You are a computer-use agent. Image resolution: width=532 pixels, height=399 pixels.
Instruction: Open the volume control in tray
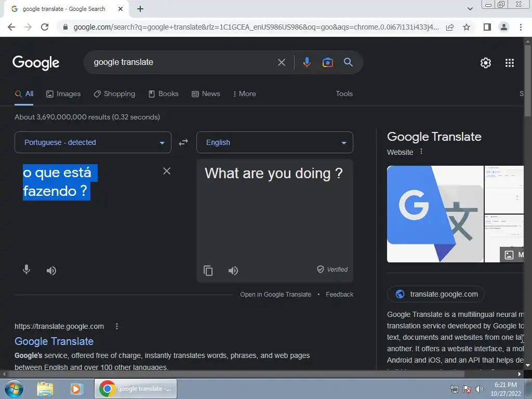pyautogui.click(x=480, y=389)
